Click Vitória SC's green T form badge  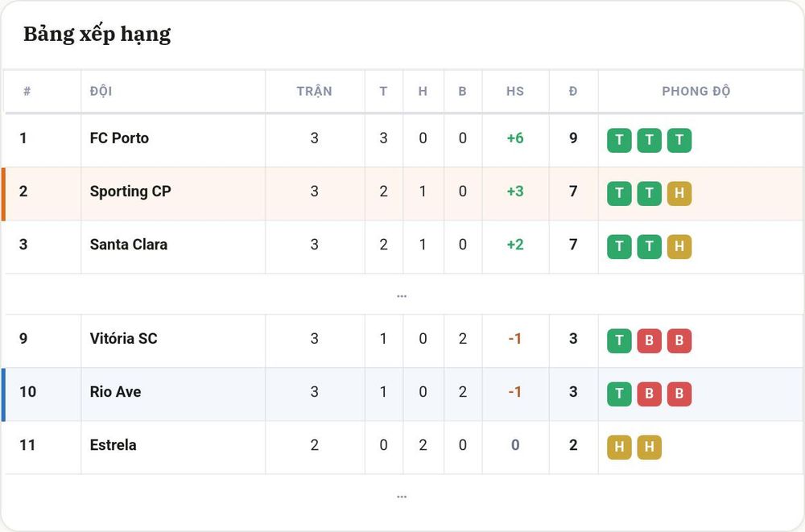pos(619,341)
